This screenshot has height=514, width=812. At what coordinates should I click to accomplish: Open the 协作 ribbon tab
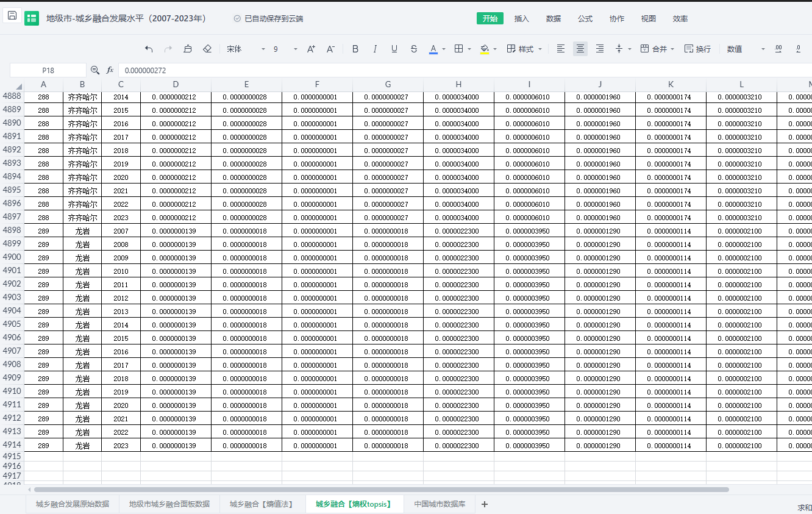617,18
